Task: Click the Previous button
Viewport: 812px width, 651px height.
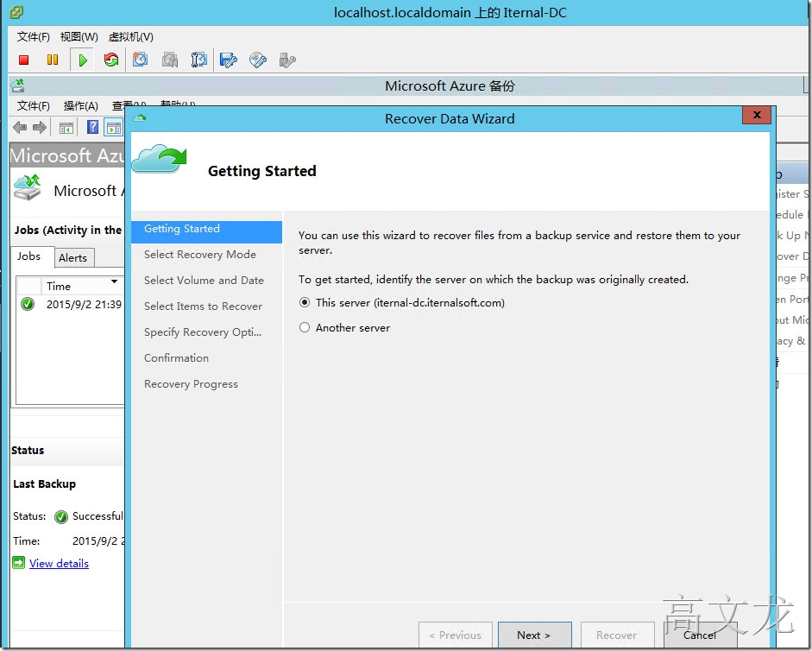Action: (x=456, y=635)
